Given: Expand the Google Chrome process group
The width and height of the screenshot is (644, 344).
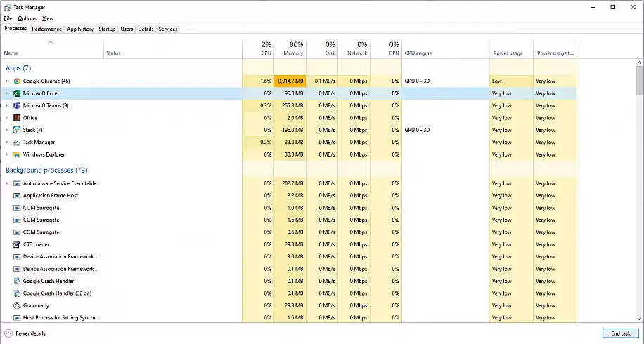Looking at the screenshot, I should coord(6,81).
